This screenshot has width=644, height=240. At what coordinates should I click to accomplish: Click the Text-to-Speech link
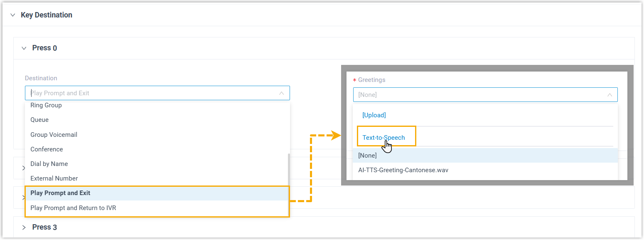click(383, 138)
